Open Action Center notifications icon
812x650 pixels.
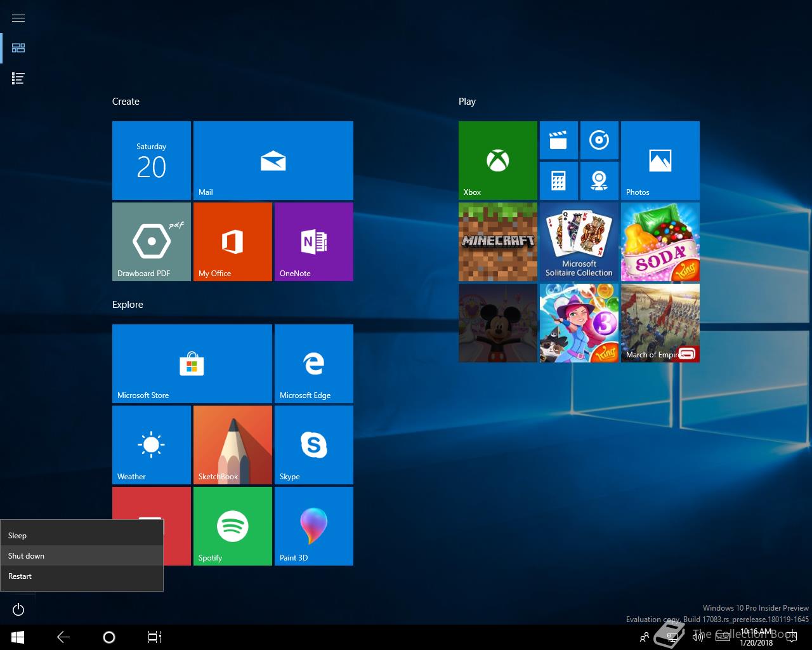[791, 637]
